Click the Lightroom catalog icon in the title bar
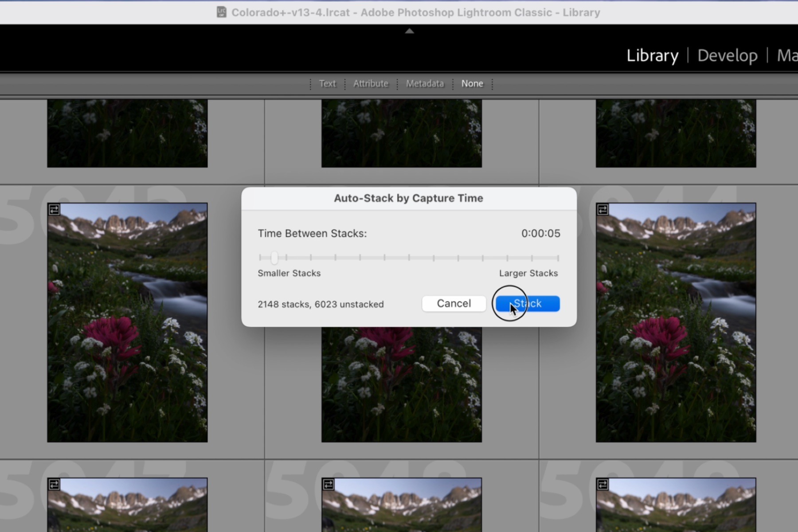Viewport: 798px width, 532px height. 221,12
